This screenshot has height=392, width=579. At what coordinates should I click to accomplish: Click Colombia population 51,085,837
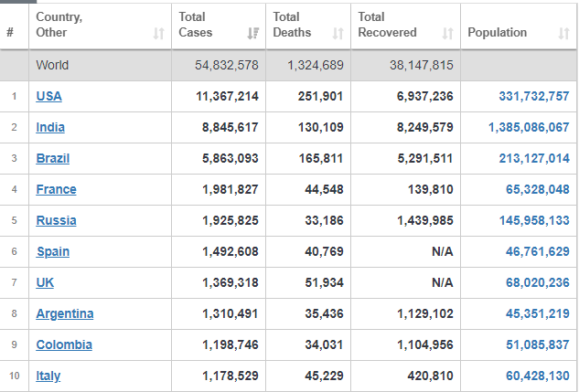coord(537,344)
